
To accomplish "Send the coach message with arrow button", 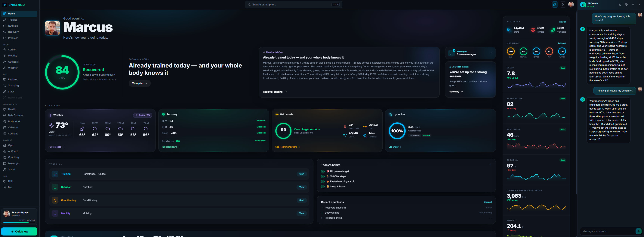I will pyautogui.click(x=638, y=231).
